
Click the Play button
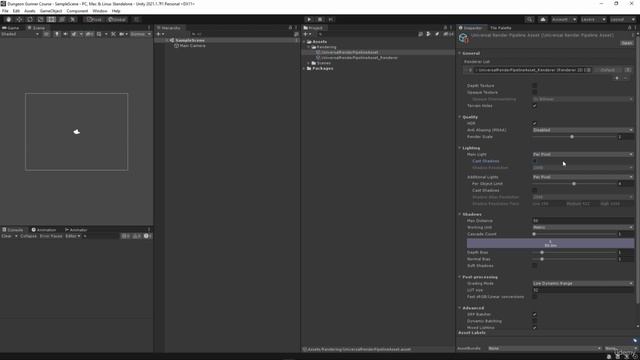tap(309, 20)
